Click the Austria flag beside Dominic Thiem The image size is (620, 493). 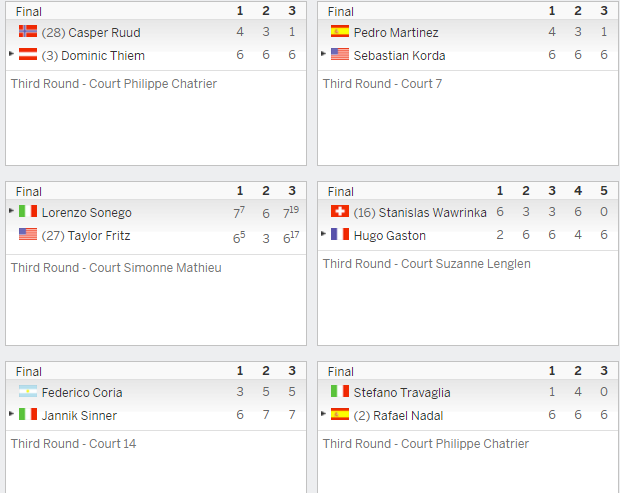click(28, 54)
